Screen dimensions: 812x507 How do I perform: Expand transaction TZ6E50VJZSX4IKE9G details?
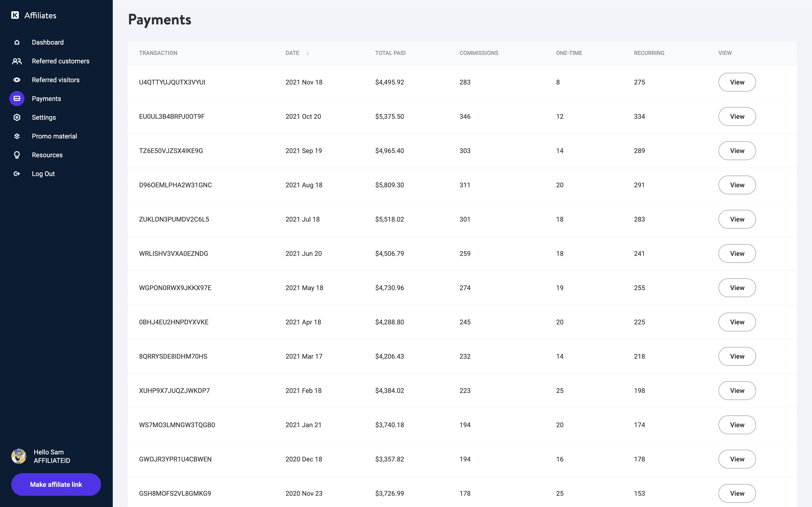click(x=737, y=151)
